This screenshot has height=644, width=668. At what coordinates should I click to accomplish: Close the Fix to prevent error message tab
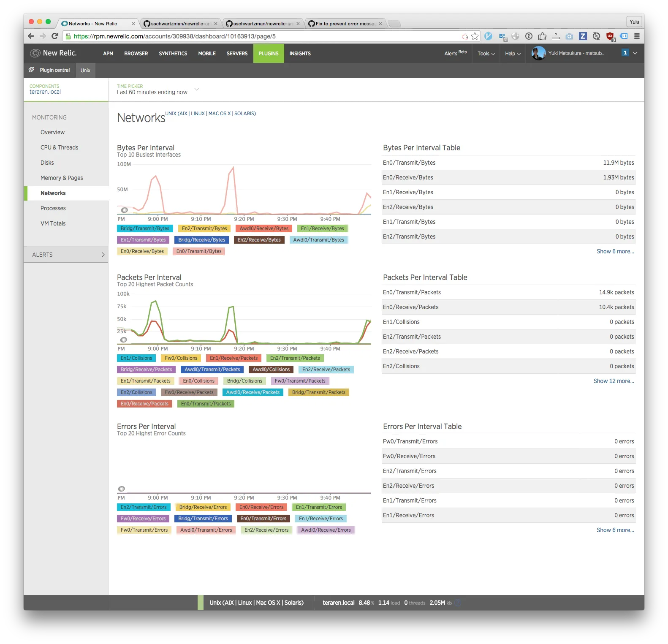(380, 24)
